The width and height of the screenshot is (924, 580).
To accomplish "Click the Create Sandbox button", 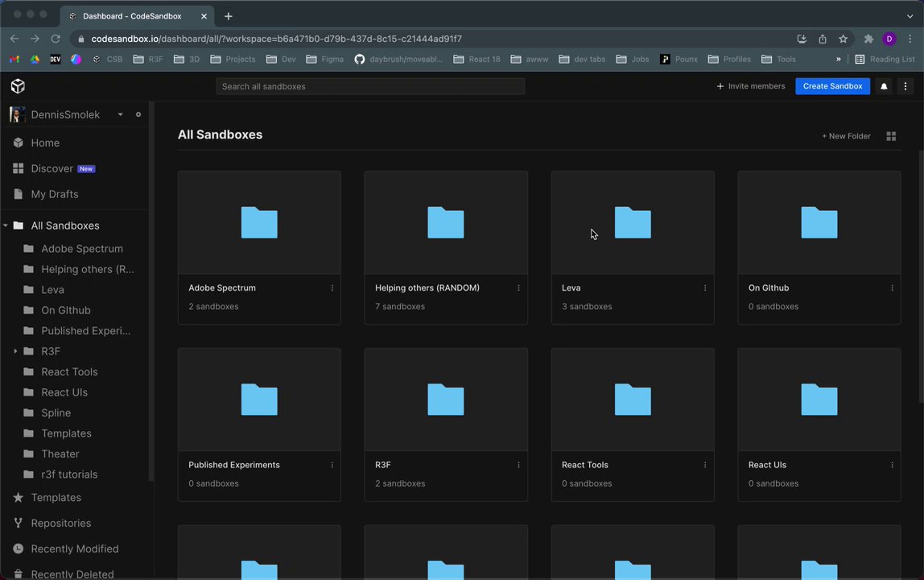I will click(x=832, y=86).
